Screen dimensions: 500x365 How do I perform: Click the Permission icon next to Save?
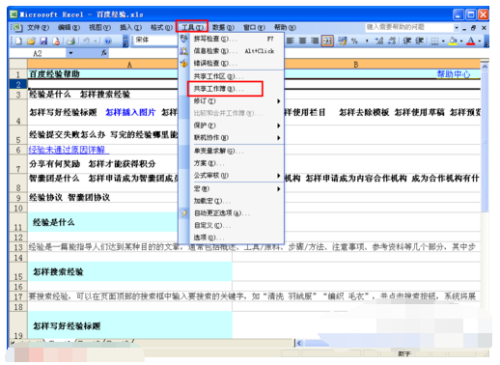(x=56, y=41)
